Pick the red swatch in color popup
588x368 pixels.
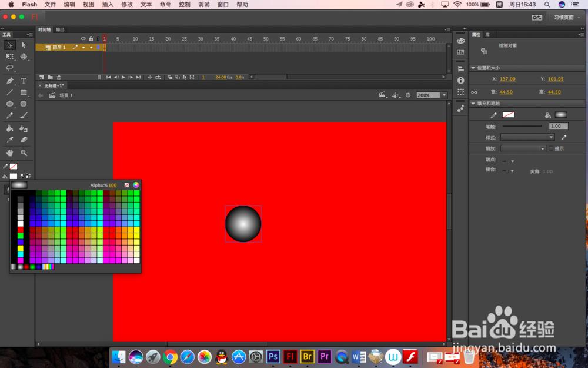(20, 230)
